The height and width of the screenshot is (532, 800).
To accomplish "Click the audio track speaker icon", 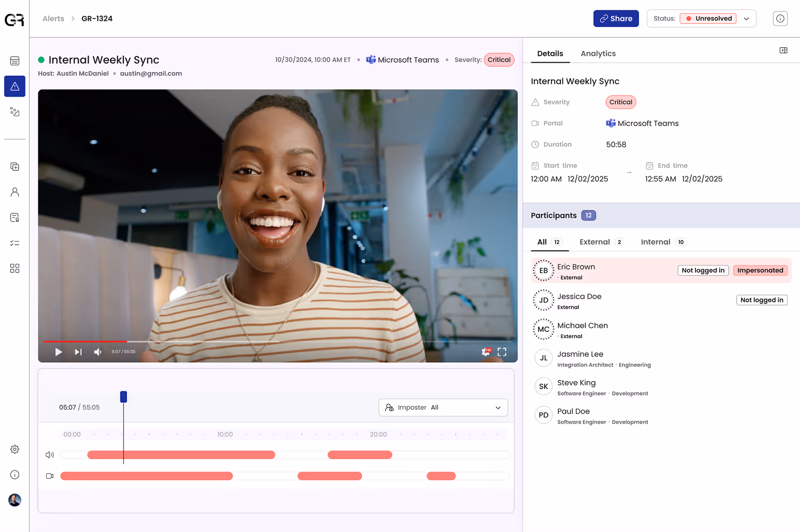I will tap(50, 455).
